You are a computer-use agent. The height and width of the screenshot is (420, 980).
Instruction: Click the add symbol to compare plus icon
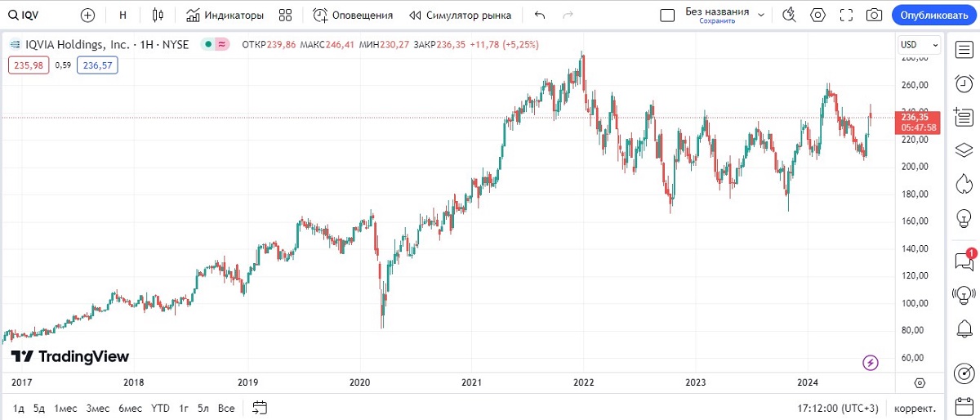(88, 15)
